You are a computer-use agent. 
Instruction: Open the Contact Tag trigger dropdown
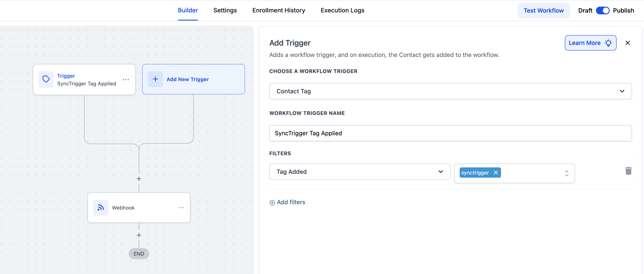(x=450, y=91)
